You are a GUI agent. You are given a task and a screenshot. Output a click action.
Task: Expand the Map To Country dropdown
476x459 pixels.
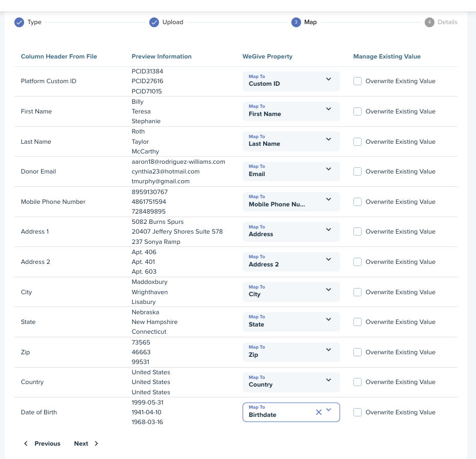tap(291, 382)
